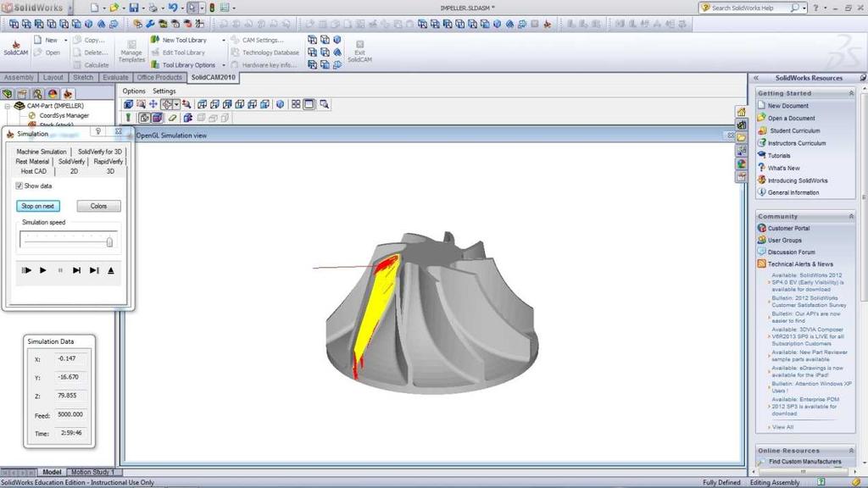
Task: Click the Save icon in title toolbar
Action: (x=134, y=8)
